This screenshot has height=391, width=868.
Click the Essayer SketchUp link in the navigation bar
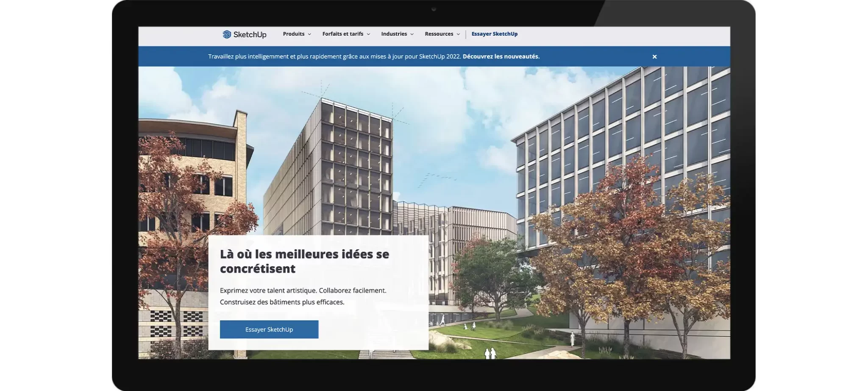click(x=494, y=34)
